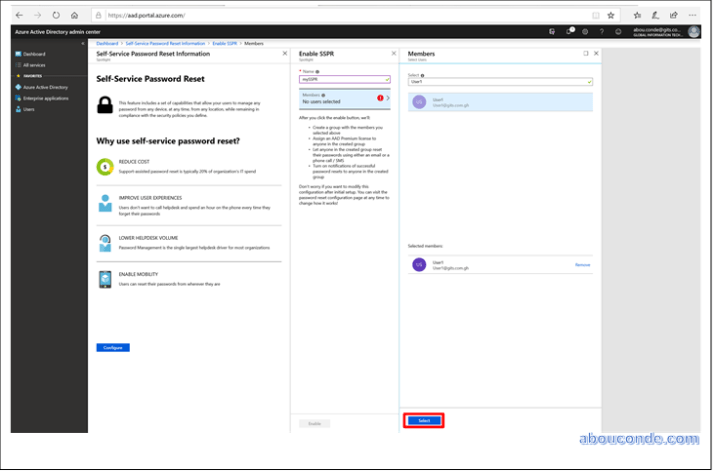714x471 pixels.
Task: Maximize the Members panel
Action: (x=586, y=53)
